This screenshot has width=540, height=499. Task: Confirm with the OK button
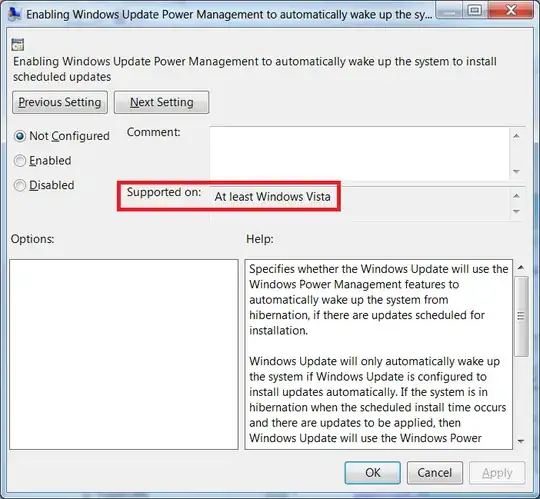click(373, 472)
